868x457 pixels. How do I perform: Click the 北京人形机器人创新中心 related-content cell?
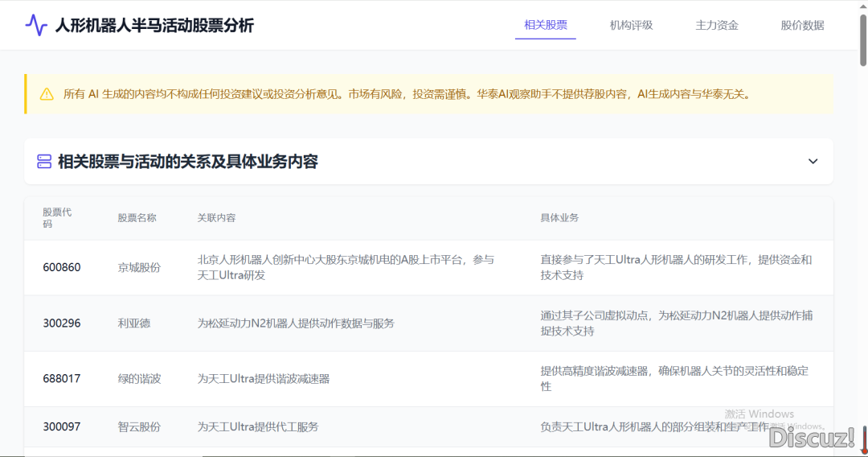tap(346, 268)
